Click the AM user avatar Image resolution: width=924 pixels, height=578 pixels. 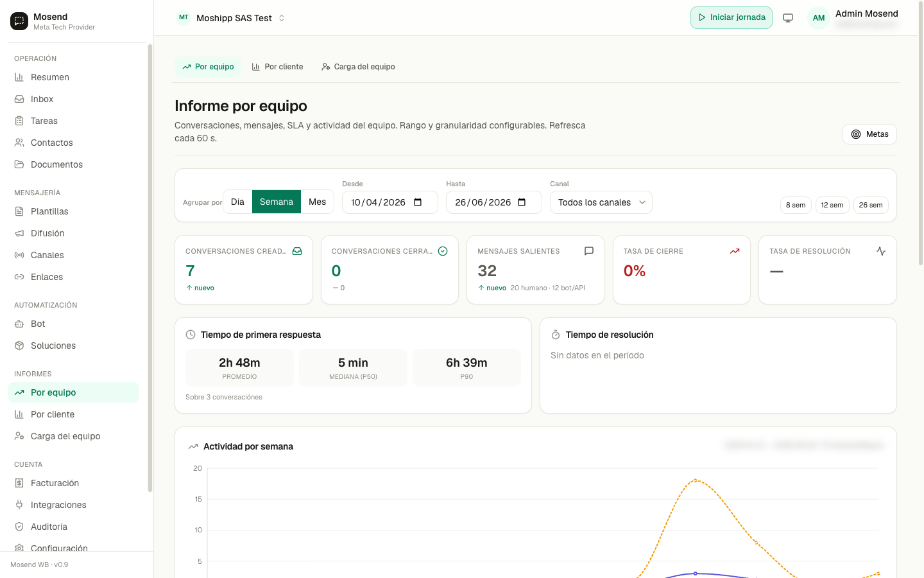click(819, 18)
